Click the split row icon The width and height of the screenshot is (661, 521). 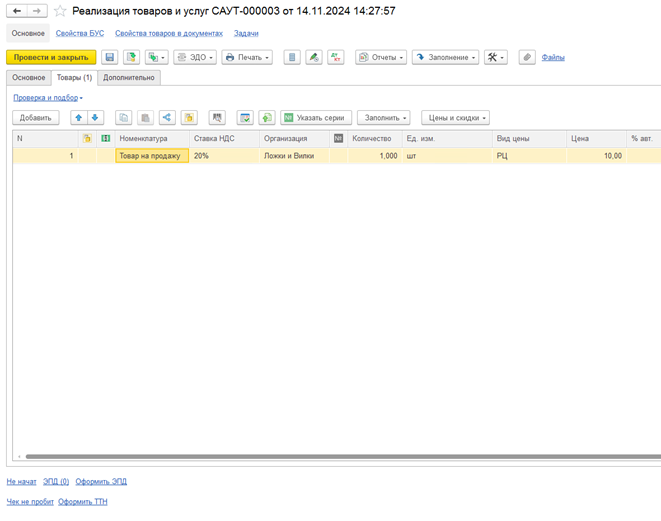tap(167, 118)
